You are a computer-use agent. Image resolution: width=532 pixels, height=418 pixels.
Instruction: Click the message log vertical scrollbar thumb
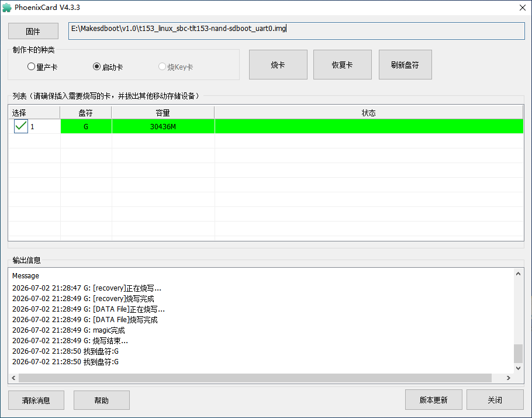(x=518, y=354)
